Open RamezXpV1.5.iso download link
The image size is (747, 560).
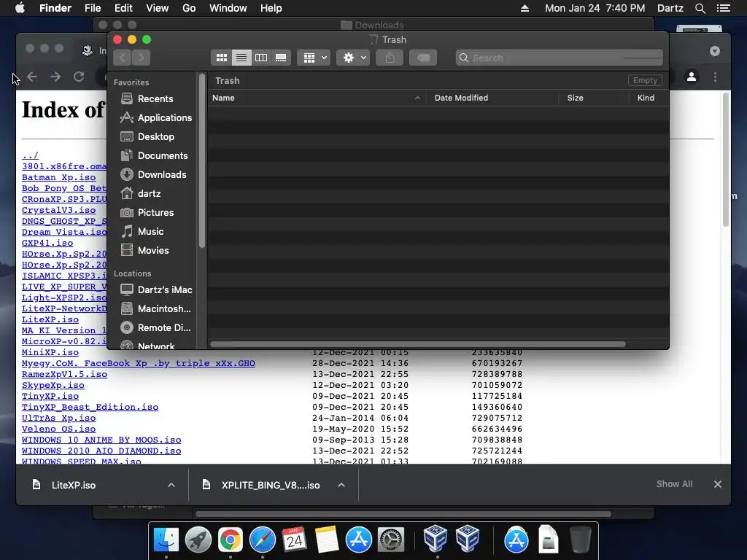[64, 374]
